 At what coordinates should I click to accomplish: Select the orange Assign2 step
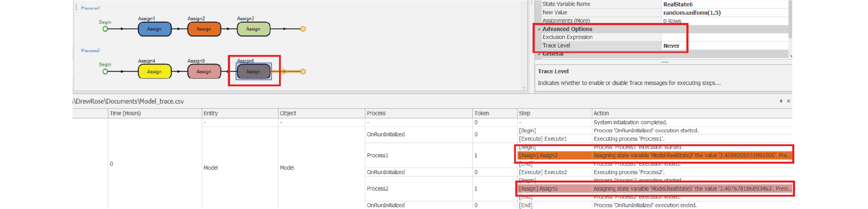click(204, 29)
